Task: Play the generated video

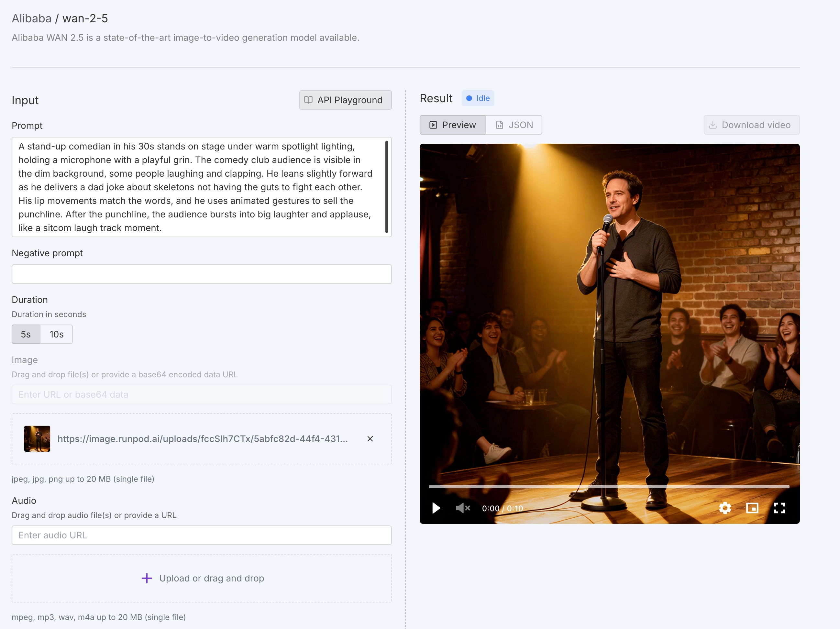Action: tap(436, 508)
